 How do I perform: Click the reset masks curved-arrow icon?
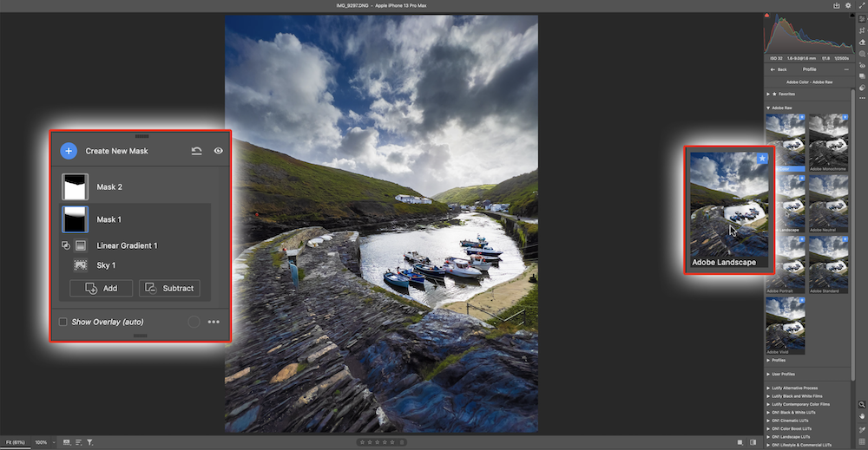coord(196,151)
